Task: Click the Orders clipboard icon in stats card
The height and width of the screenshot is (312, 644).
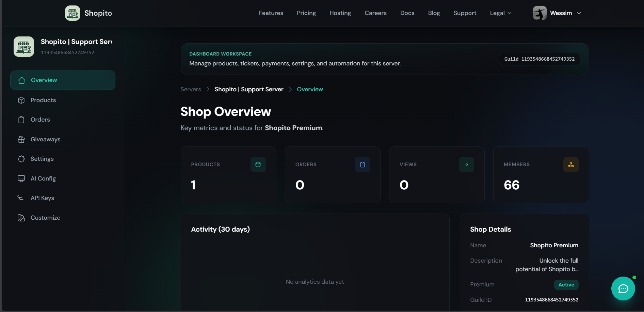Action: click(x=362, y=165)
